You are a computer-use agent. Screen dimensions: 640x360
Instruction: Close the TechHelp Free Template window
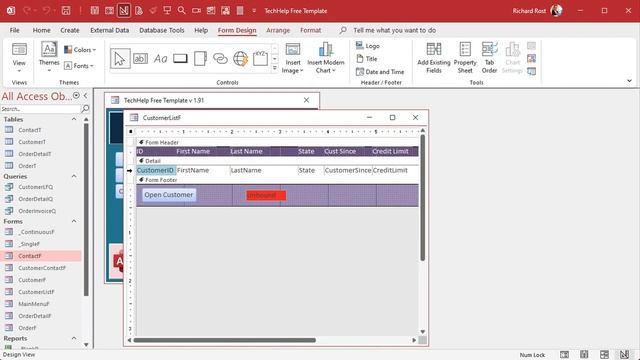tap(307, 100)
